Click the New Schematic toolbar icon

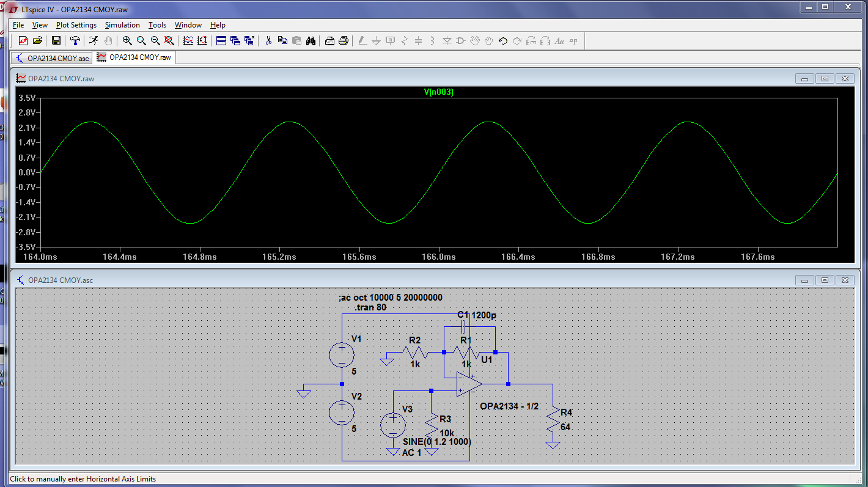[x=23, y=41]
